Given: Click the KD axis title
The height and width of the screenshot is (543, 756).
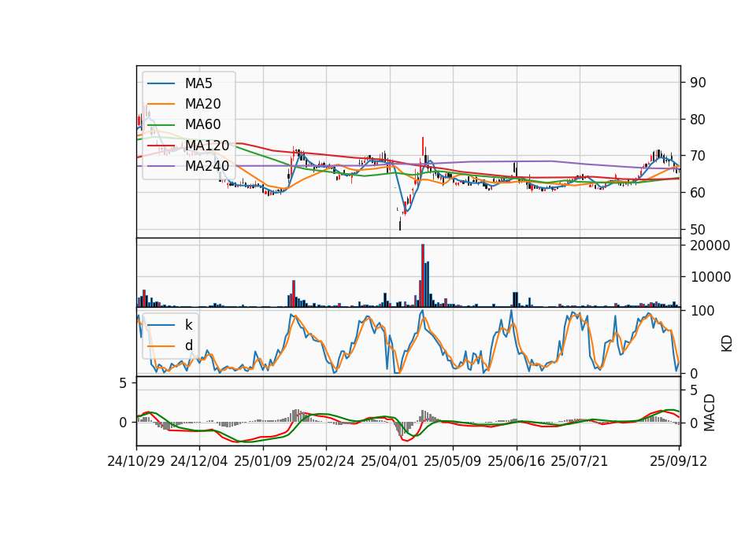Looking at the screenshot, I should [727, 343].
